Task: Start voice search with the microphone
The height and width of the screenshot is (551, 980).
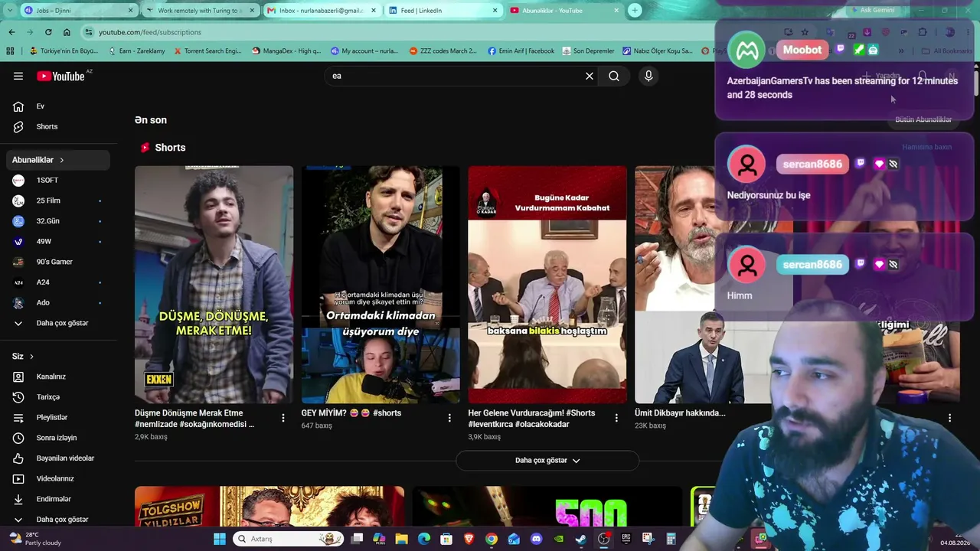Action: pos(648,76)
